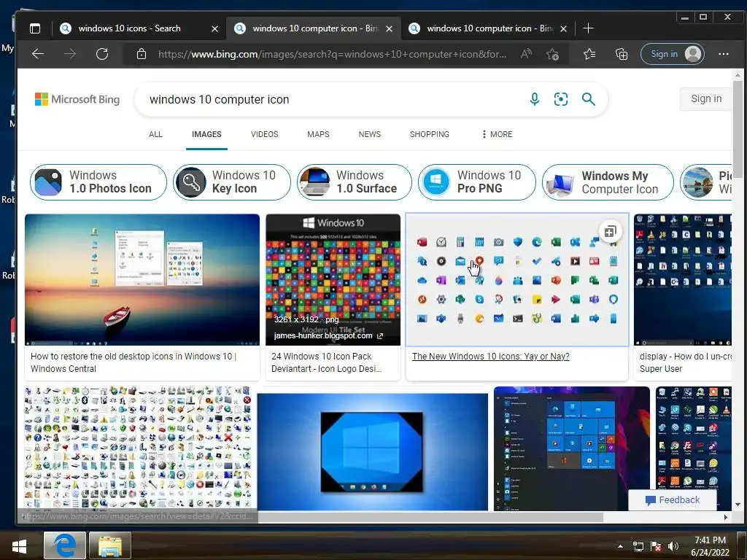Click the visual search icon on hovered image
This screenshot has height=560, width=747.
[x=610, y=232]
